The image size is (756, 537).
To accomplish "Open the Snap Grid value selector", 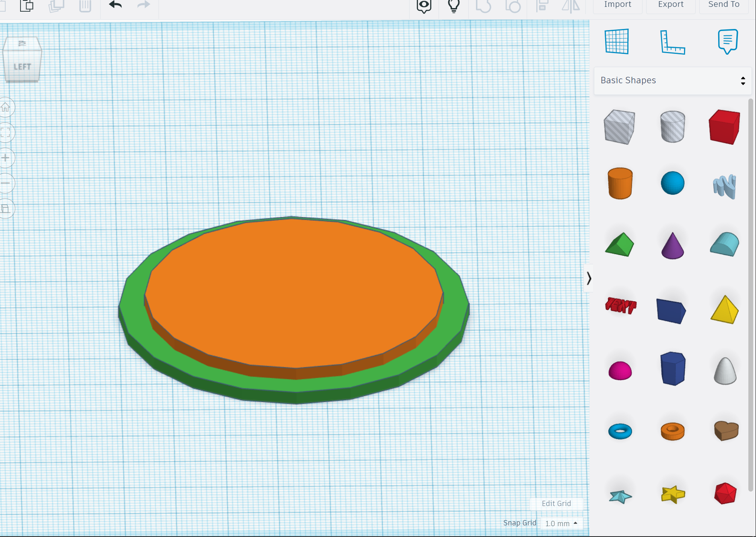I will (562, 523).
